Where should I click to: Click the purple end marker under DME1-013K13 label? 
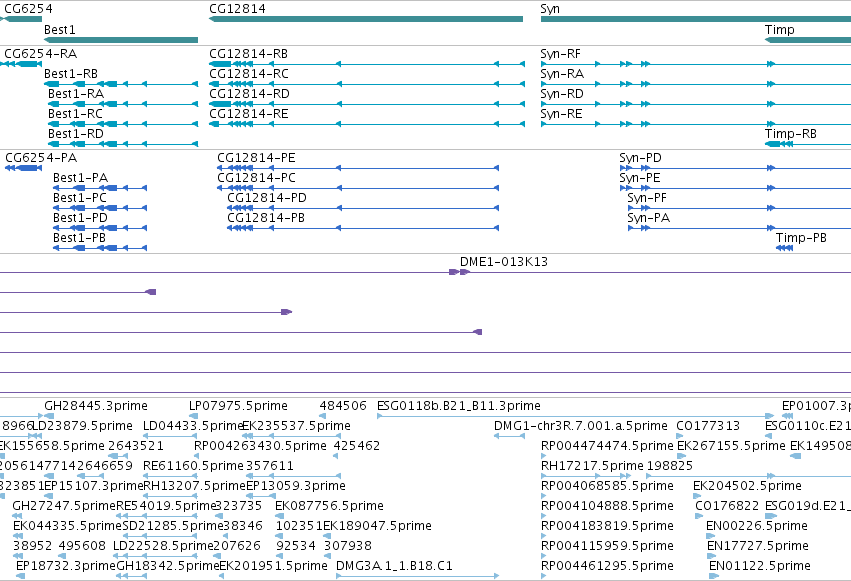[x=478, y=332]
